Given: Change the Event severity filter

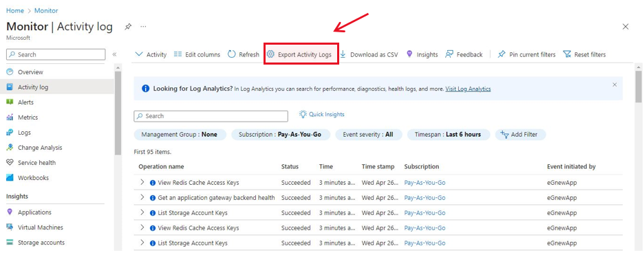Looking at the screenshot, I should pos(369,135).
